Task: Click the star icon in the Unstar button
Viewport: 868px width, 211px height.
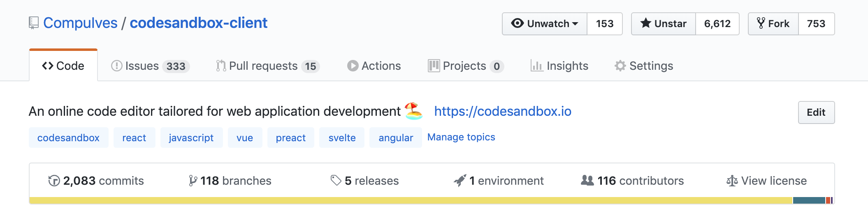Action: coord(646,23)
